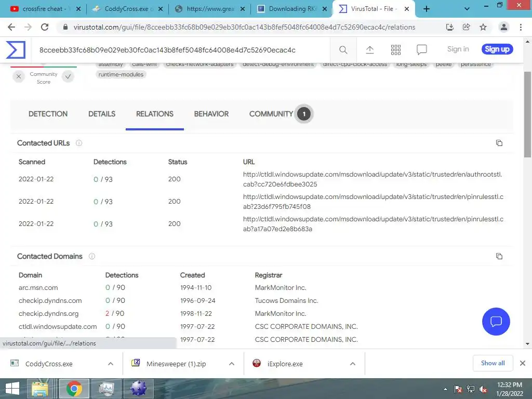
Task: Open the blue chat bubble widget
Action: pos(496,321)
